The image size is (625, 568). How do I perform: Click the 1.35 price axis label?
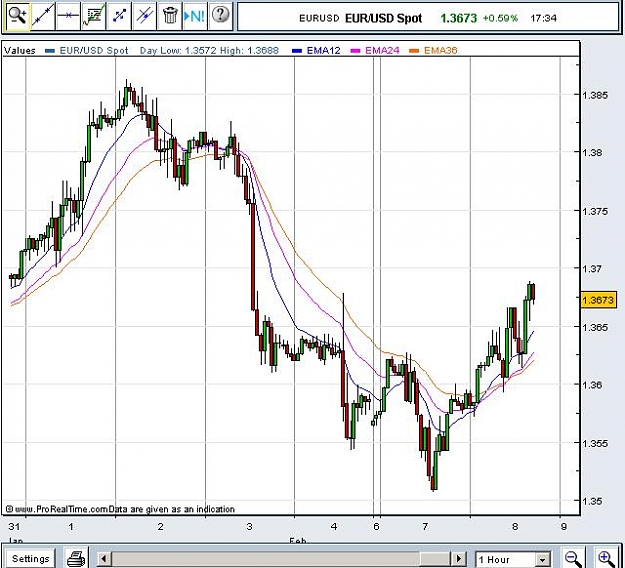click(592, 501)
